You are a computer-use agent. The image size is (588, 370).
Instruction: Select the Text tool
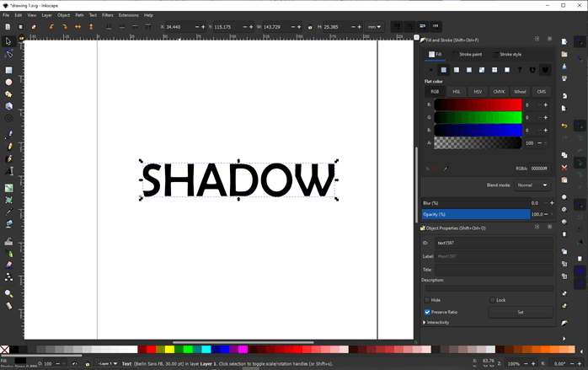(x=8, y=171)
